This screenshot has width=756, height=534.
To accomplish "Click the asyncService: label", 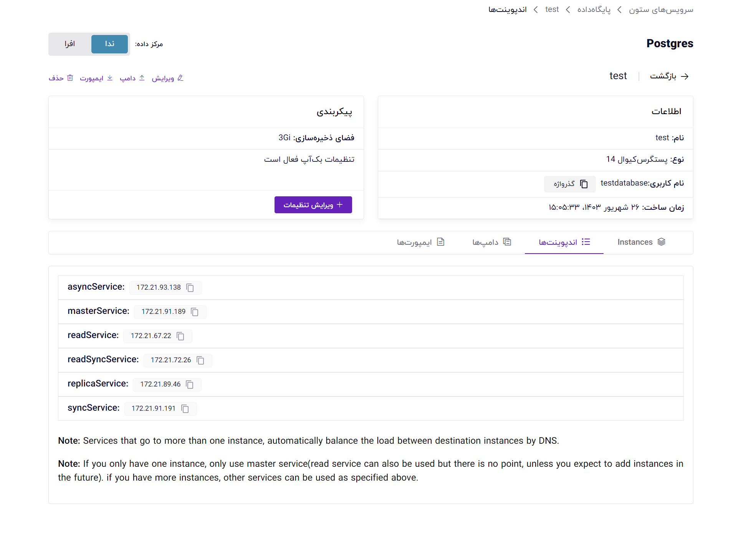I will coord(96,287).
